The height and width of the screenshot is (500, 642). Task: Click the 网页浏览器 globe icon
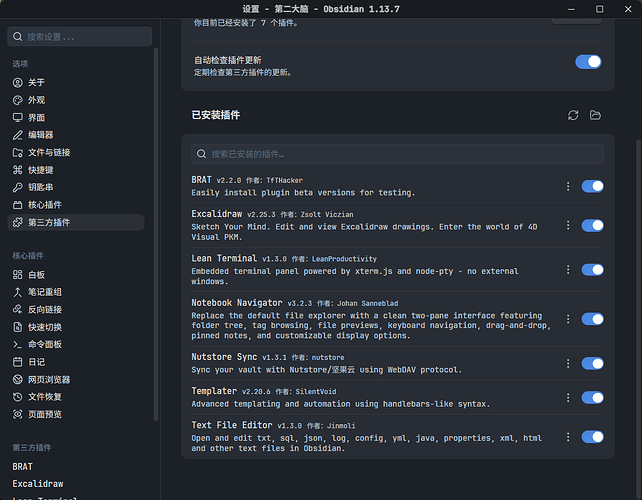pyautogui.click(x=18, y=380)
